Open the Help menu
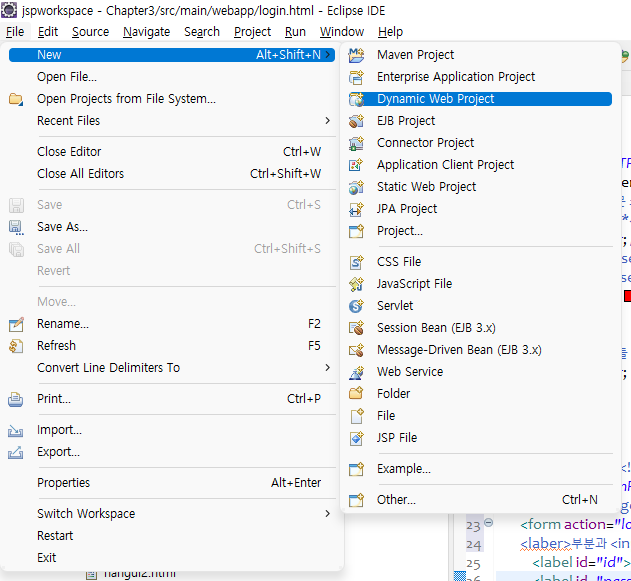The image size is (631, 581). 390,32
